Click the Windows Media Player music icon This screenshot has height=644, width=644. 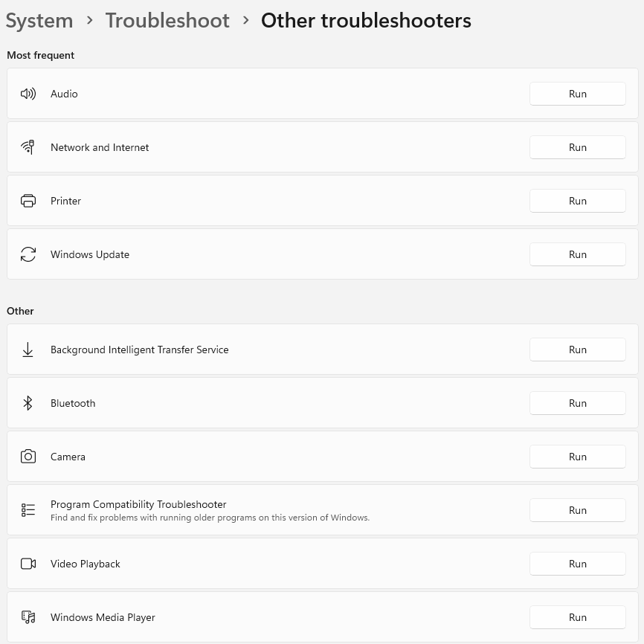[28, 617]
